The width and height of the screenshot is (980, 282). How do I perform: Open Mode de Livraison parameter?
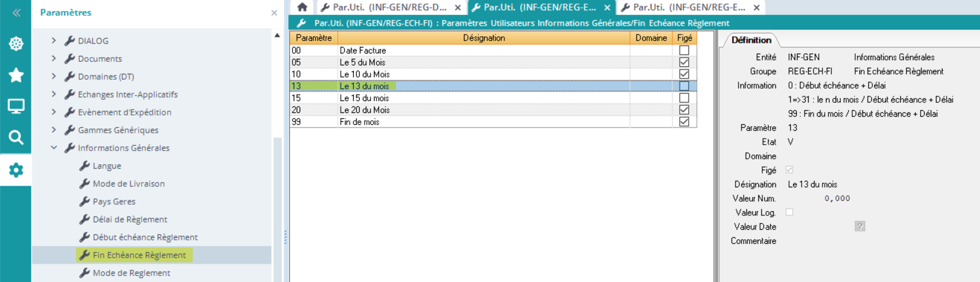(x=128, y=184)
